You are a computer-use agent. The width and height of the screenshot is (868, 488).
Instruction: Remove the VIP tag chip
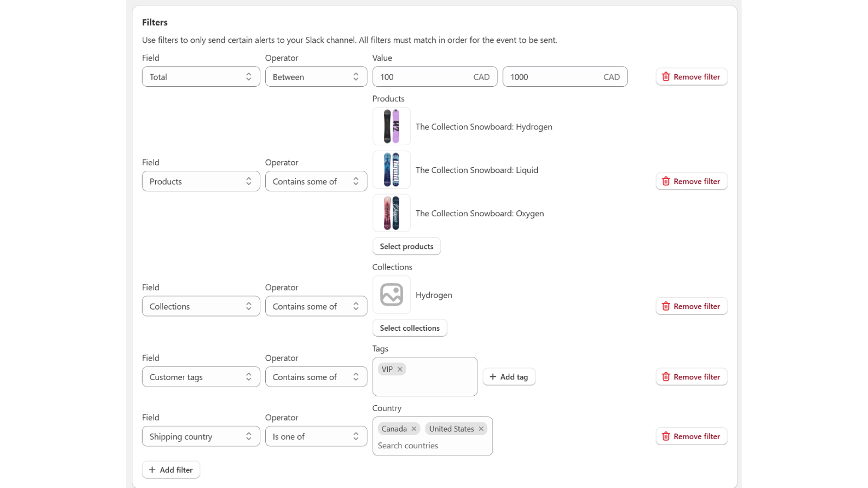click(x=400, y=369)
